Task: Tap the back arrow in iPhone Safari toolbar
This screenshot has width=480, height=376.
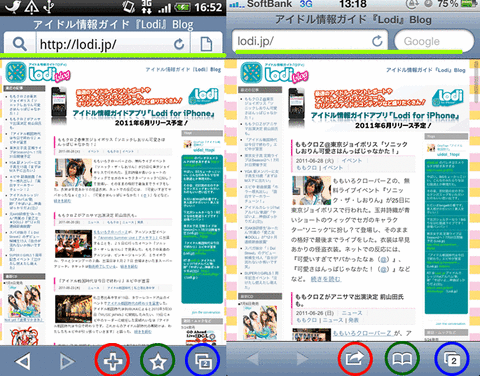Action: point(253,359)
